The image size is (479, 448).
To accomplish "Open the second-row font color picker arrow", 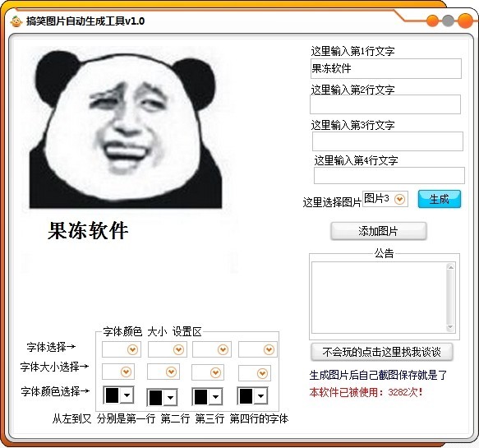I will click(x=170, y=398).
